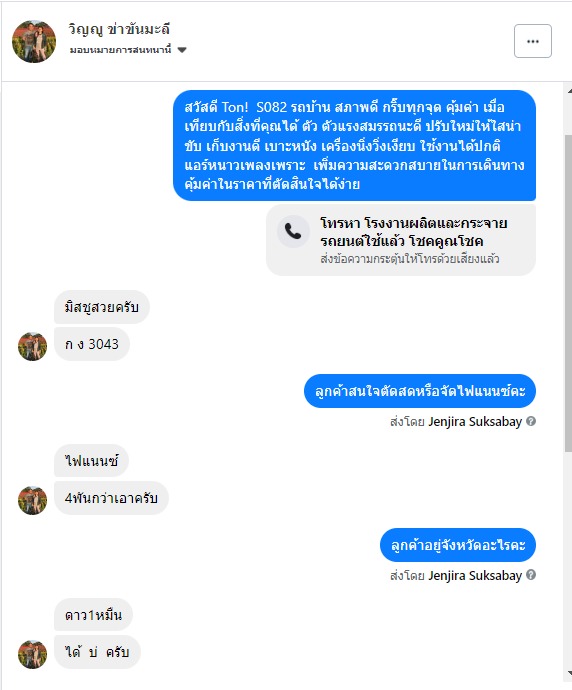This screenshot has height=690, width=572.
Task: Open the contact's profile picture in header
Action: [34, 41]
